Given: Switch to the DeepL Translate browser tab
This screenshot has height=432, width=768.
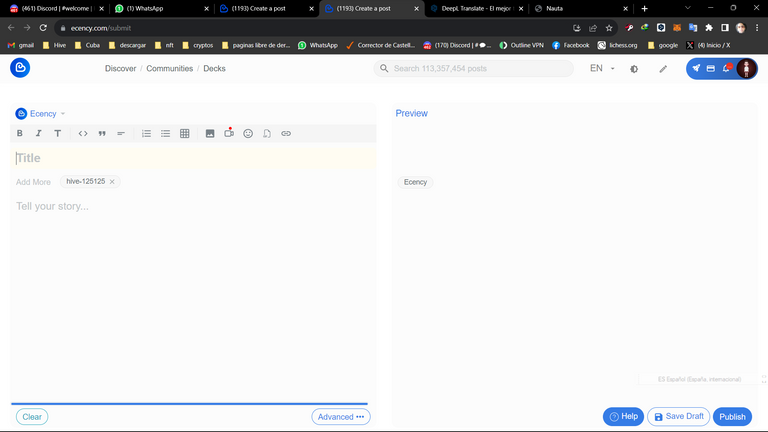Looking at the screenshot, I should point(476,8).
